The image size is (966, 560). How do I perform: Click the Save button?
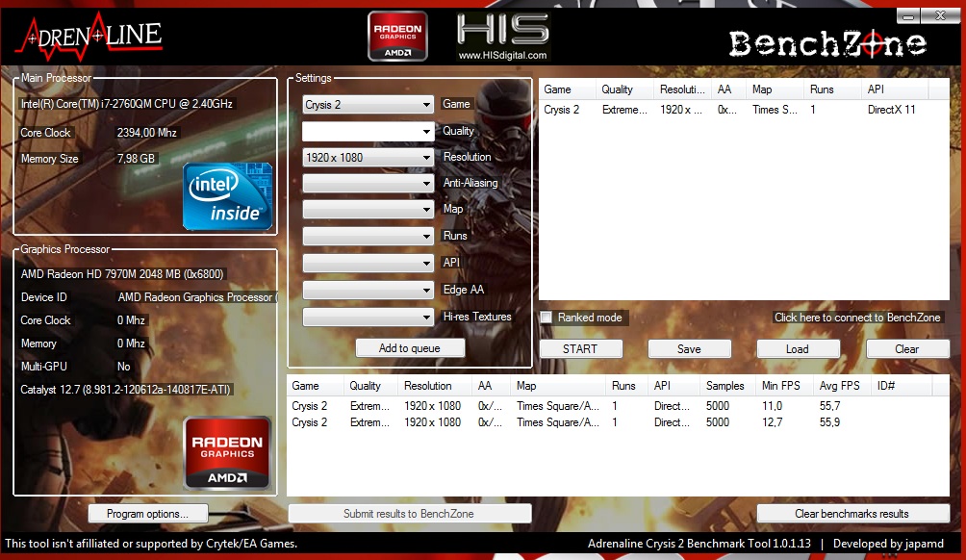[x=690, y=348]
